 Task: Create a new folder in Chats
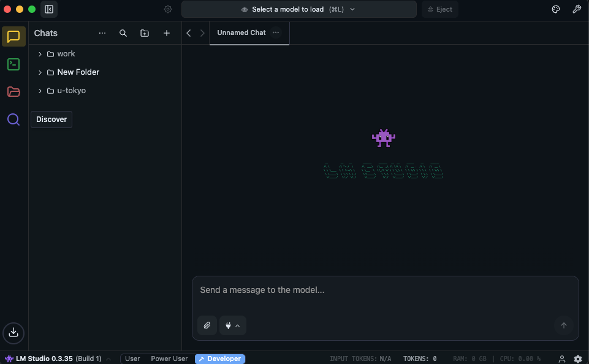click(x=145, y=33)
